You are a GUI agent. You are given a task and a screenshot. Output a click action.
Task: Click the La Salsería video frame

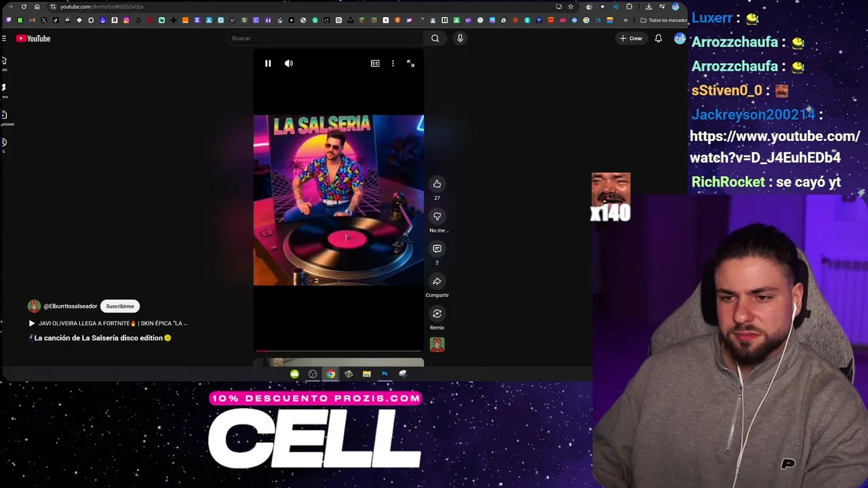(338, 200)
